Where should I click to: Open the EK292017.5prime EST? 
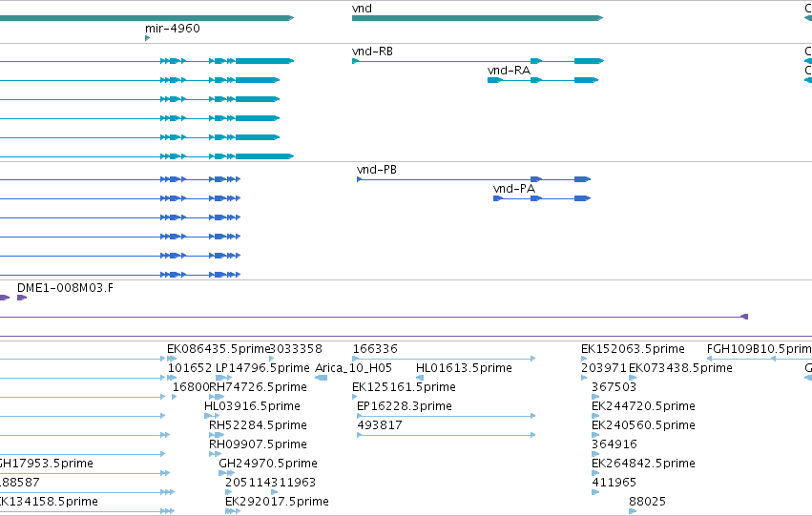(233, 511)
